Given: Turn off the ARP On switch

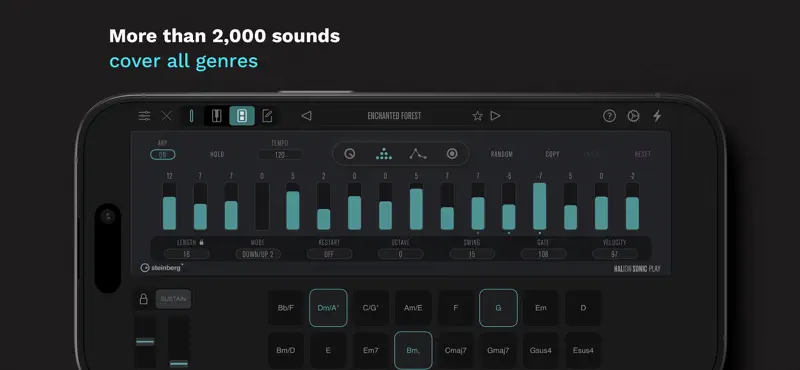Looking at the screenshot, I should click(x=163, y=155).
